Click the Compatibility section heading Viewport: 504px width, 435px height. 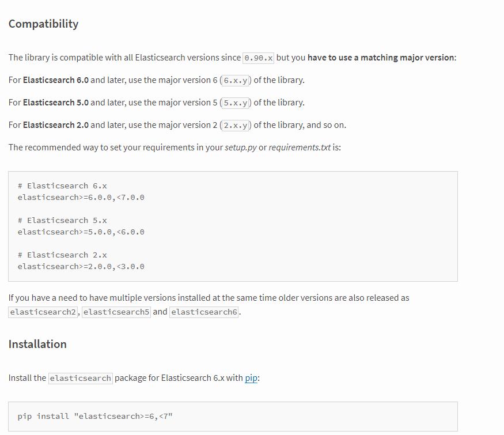coord(43,24)
